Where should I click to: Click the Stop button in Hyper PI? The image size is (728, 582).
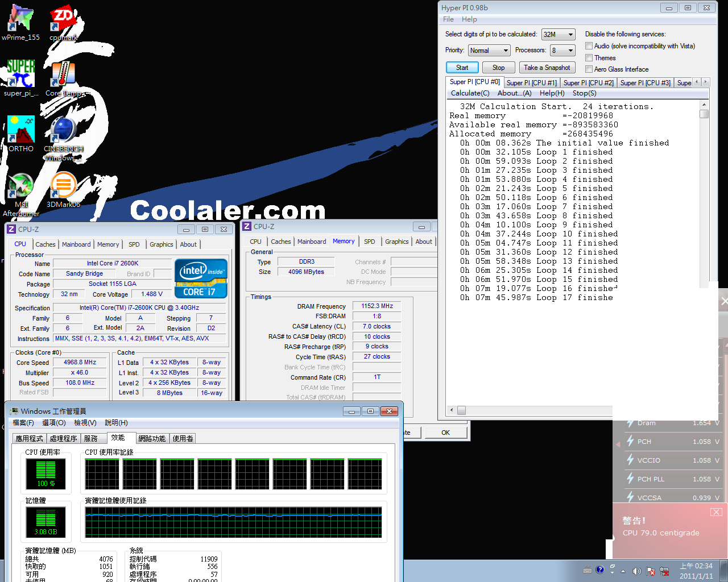(499, 68)
